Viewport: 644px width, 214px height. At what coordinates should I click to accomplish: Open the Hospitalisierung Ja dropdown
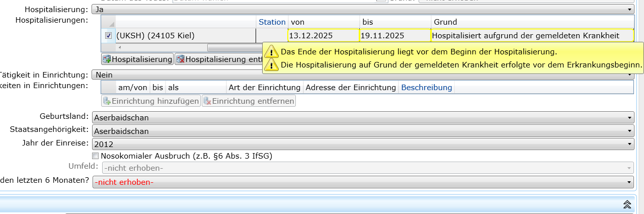click(x=362, y=9)
